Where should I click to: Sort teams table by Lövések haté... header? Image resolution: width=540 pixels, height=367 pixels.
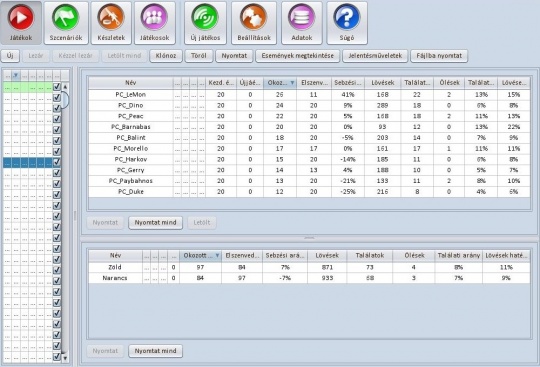click(506, 255)
